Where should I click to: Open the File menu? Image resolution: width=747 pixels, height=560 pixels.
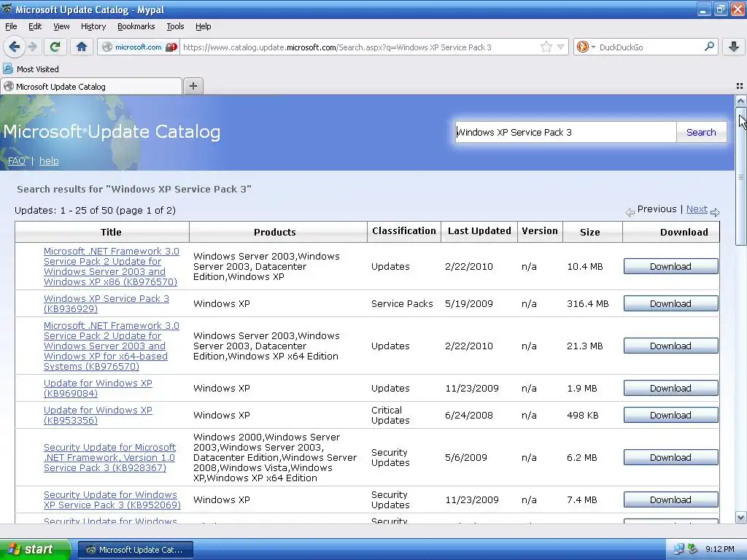coord(11,26)
